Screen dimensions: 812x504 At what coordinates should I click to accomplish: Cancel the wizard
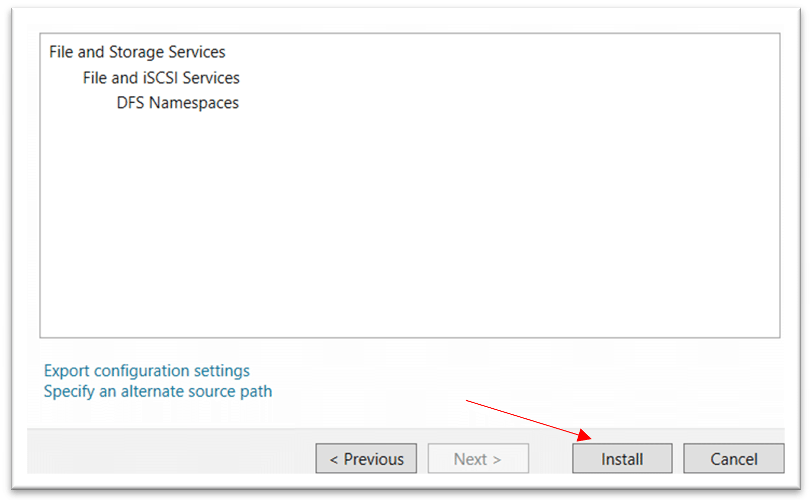tap(733, 459)
